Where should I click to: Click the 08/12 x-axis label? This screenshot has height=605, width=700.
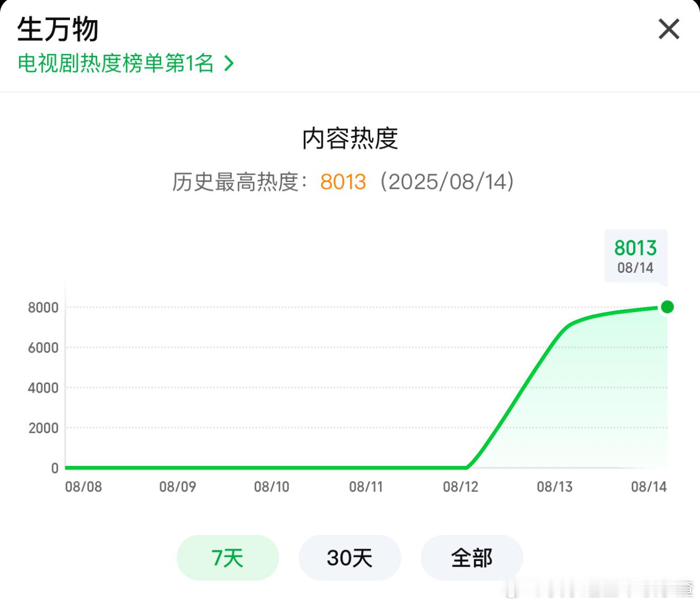coord(460,487)
